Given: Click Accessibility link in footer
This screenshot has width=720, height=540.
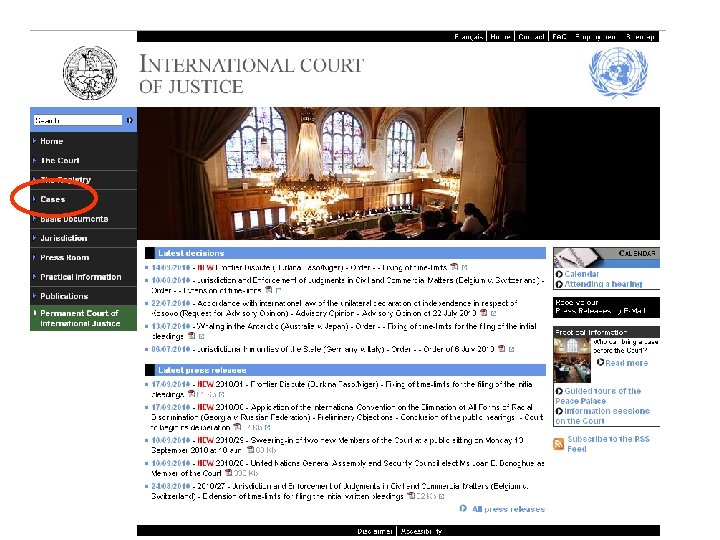Looking at the screenshot, I should 422,531.
